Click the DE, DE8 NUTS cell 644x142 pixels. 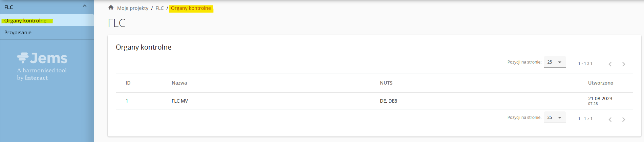pos(388,101)
